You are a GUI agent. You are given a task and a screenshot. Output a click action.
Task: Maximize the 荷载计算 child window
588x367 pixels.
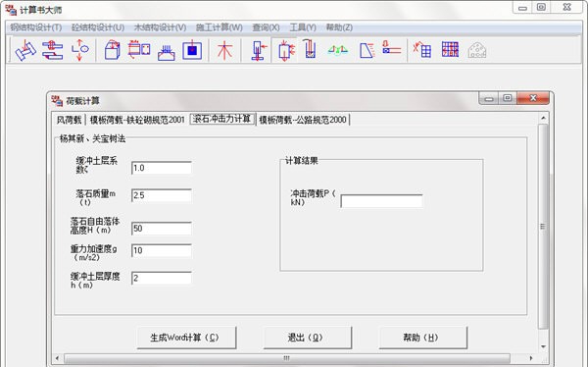pyautogui.click(x=507, y=98)
